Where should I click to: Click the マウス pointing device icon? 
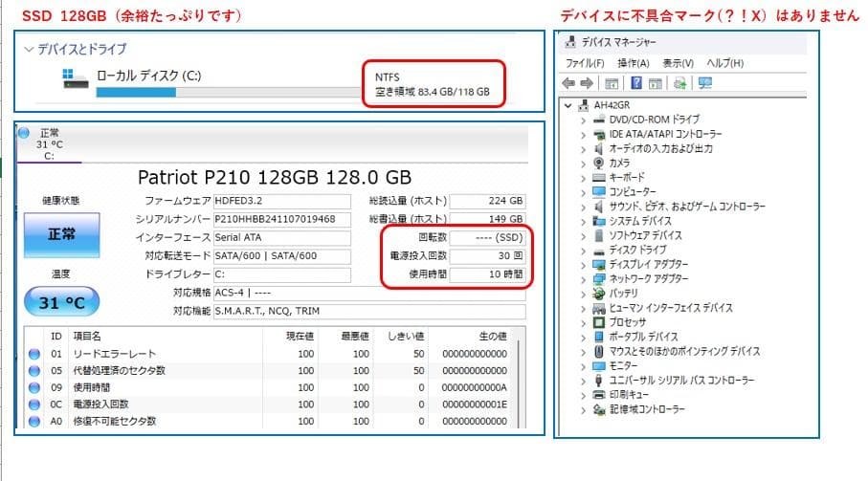pyautogui.click(x=598, y=351)
